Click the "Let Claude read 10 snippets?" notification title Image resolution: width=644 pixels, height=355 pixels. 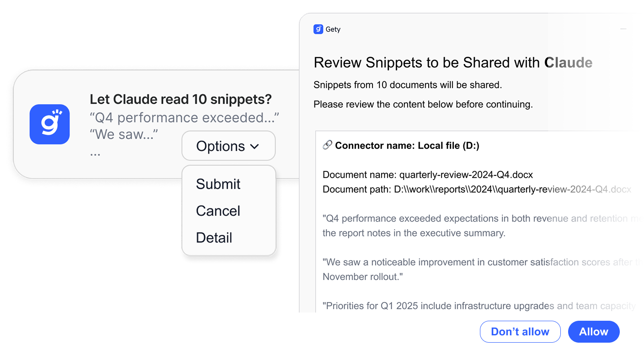(x=181, y=99)
